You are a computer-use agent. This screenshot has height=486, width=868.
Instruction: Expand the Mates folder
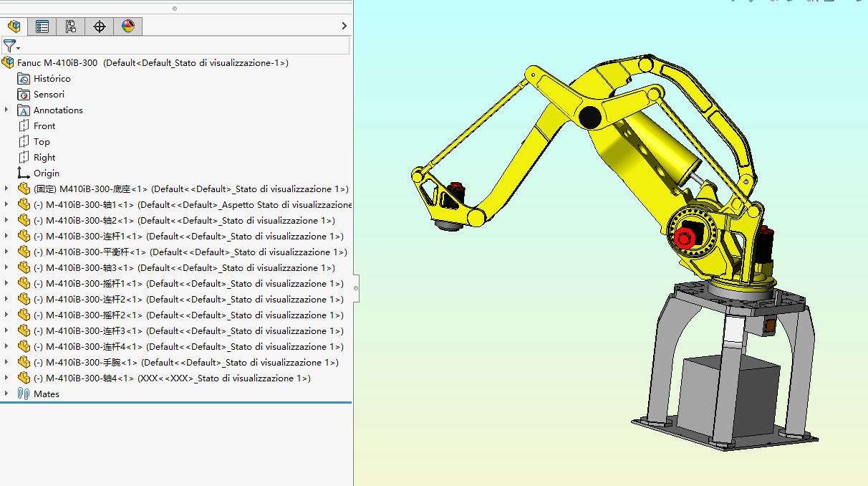pos(6,394)
